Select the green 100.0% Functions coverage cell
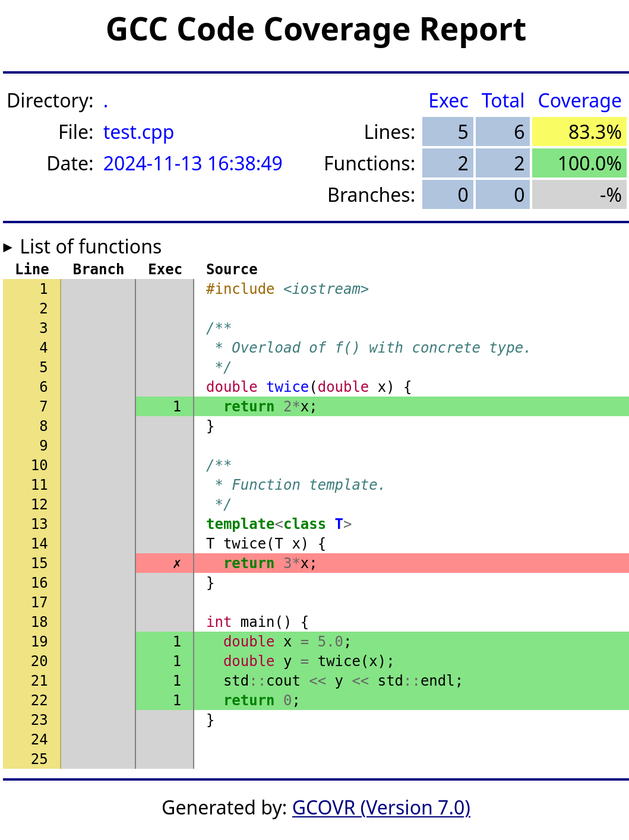This screenshot has width=629, height=840. click(x=579, y=163)
